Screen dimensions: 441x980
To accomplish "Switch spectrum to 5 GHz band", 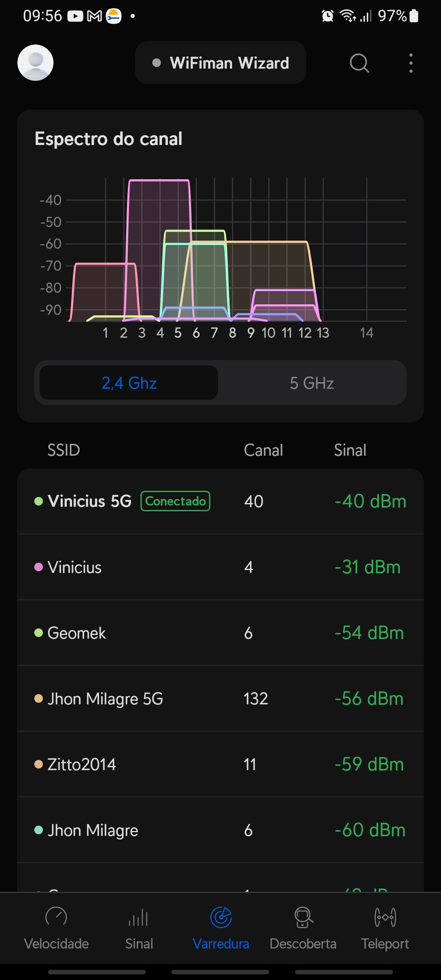I will [312, 383].
